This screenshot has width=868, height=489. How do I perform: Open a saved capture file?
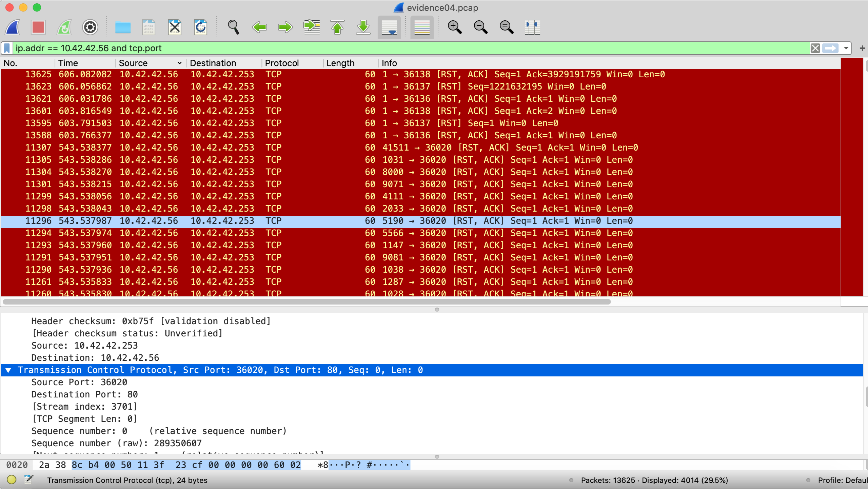coord(123,27)
